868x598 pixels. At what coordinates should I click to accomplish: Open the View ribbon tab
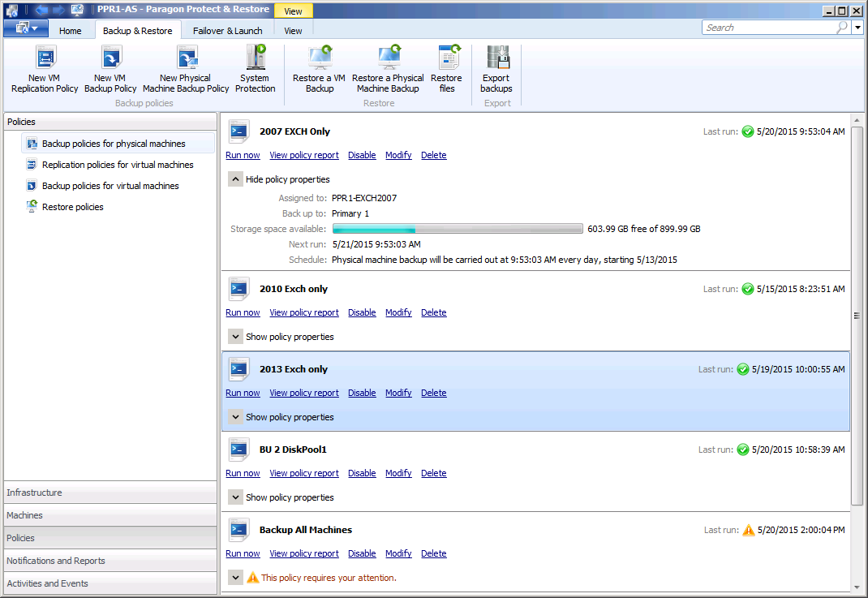(x=293, y=31)
